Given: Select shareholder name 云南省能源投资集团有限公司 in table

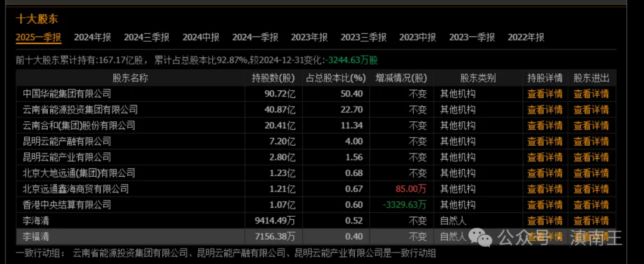Looking at the screenshot, I should [x=80, y=110].
